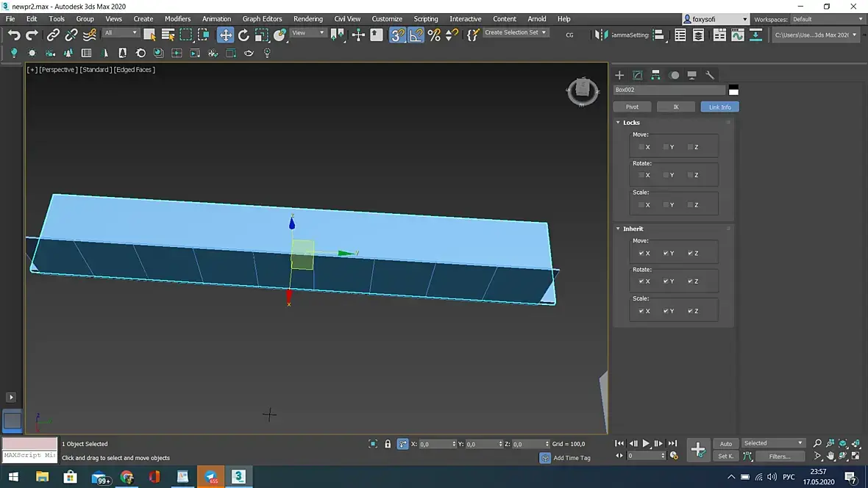
Task: Uncheck Inherit Scale Z checkbox
Action: [690, 311]
